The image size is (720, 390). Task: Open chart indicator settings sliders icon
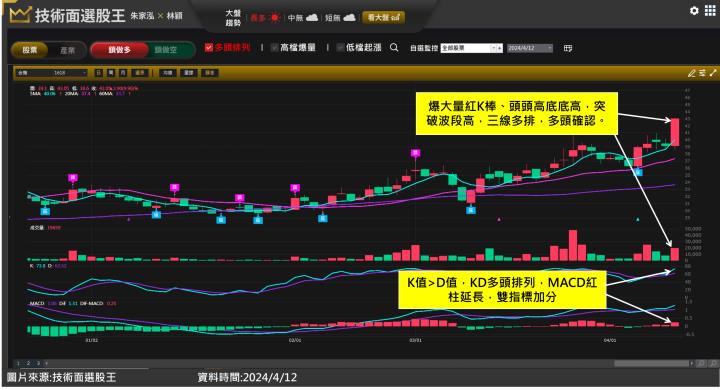click(702, 73)
